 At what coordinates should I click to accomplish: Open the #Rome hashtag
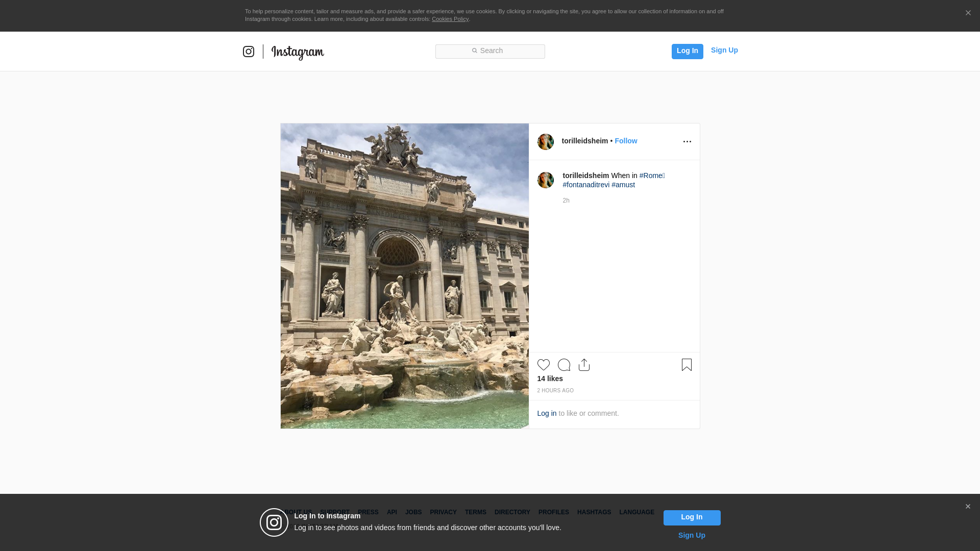point(651,176)
